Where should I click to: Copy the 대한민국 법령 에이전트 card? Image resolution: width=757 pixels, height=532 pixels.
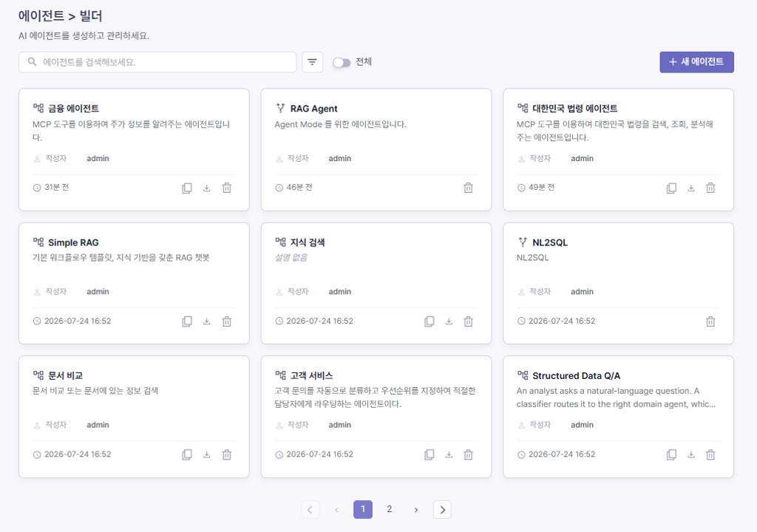[671, 188]
